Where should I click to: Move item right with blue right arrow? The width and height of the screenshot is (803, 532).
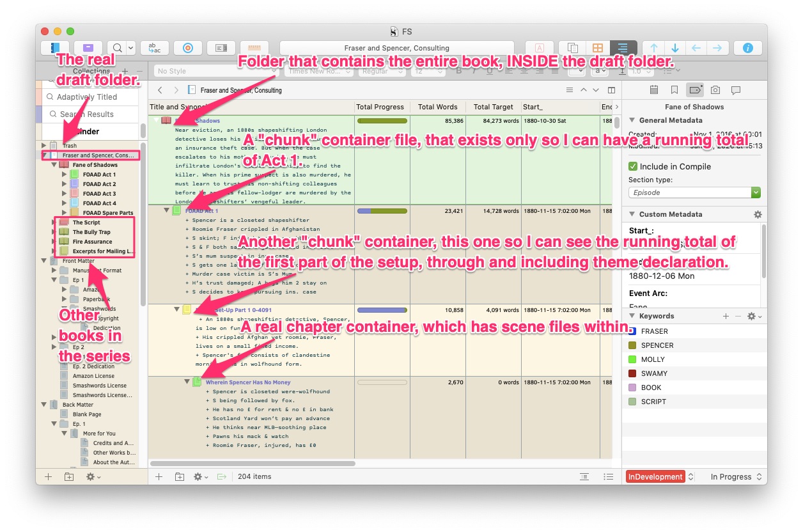pyautogui.click(x=717, y=48)
